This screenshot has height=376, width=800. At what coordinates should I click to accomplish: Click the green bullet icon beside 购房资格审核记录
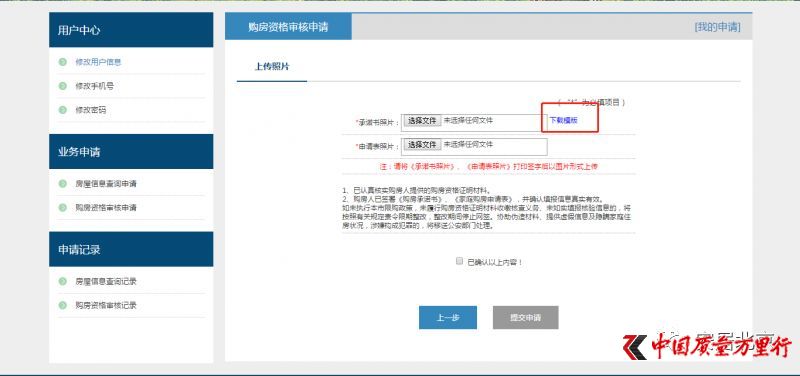click(63, 305)
